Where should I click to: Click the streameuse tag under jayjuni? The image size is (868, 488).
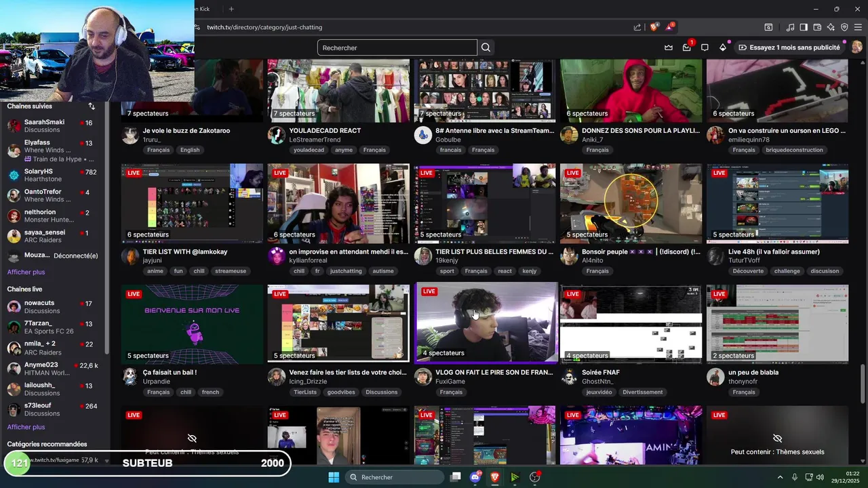[x=231, y=271]
